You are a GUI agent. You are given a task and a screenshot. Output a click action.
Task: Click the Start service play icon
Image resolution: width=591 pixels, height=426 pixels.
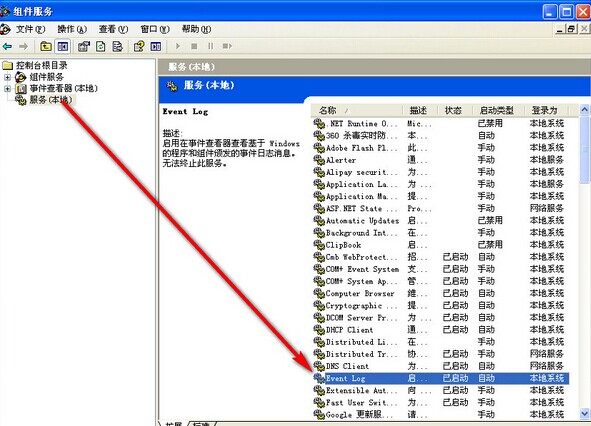tap(178, 46)
